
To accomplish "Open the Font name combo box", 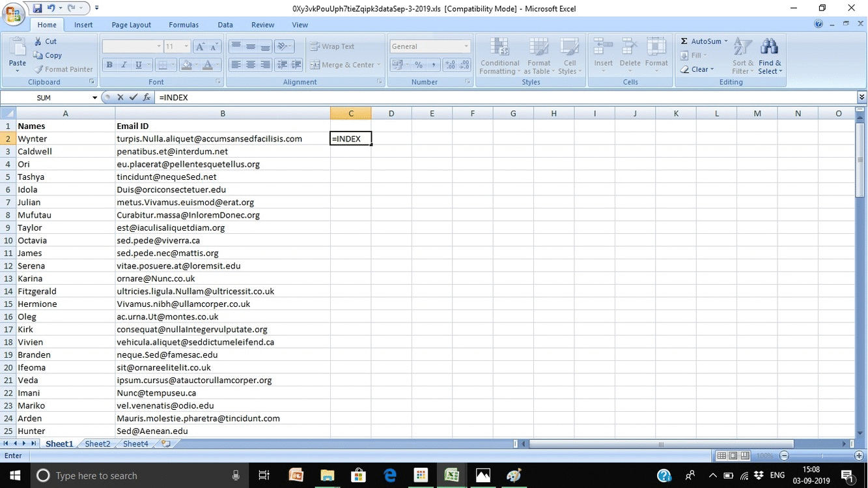I will coord(132,46).
